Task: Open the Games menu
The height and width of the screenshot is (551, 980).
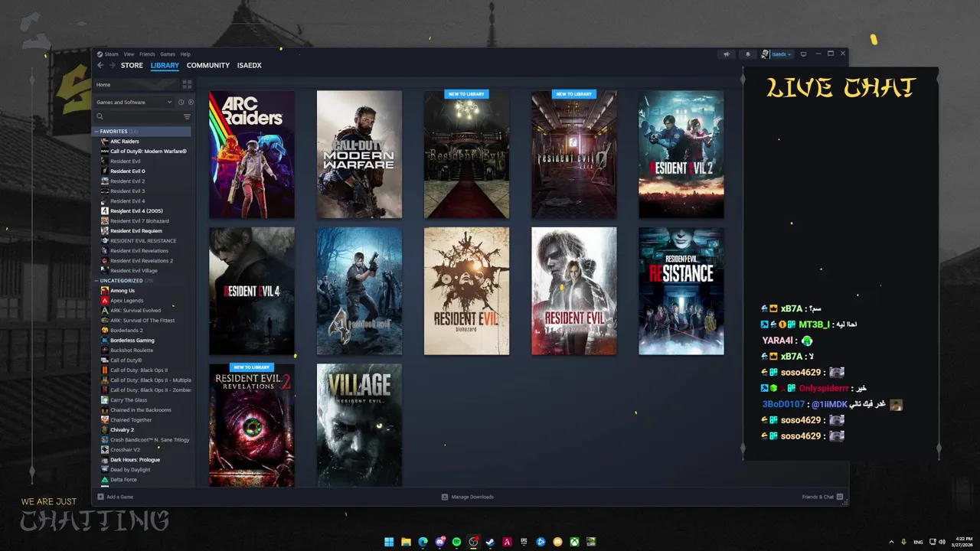Action: click(x=168, y=54)
